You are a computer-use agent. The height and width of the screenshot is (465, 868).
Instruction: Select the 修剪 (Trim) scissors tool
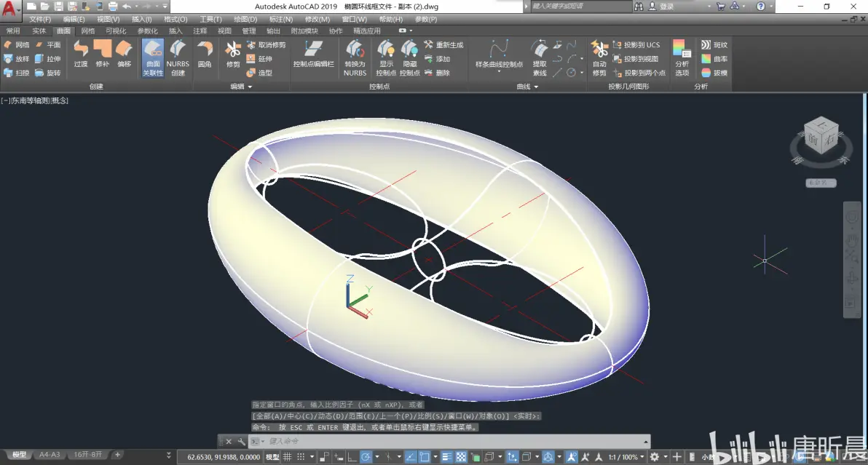tap(233, 54)
